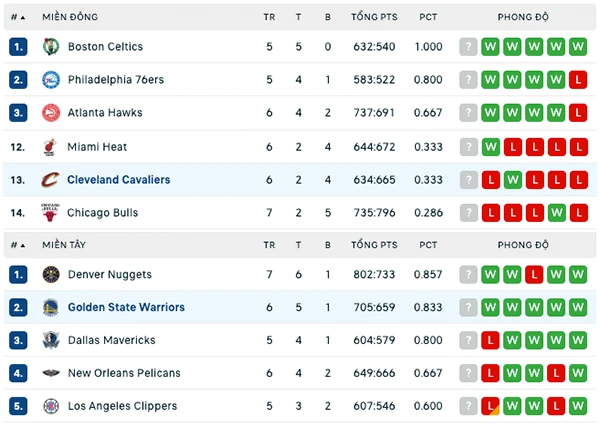Click the Philadelphia 76ers team logo
This screenshot has width=600, height=425.
pyautogui.click(x=51, y=80)
